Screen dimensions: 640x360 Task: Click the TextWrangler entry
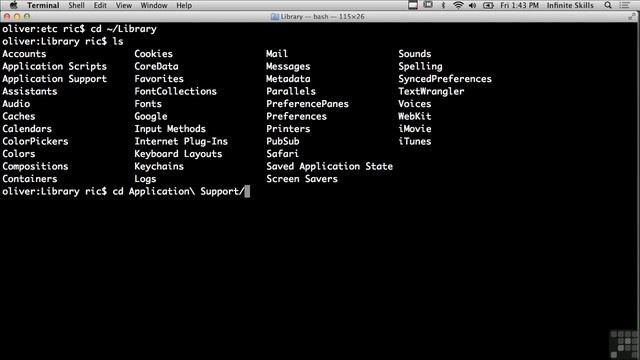(431, 91)
